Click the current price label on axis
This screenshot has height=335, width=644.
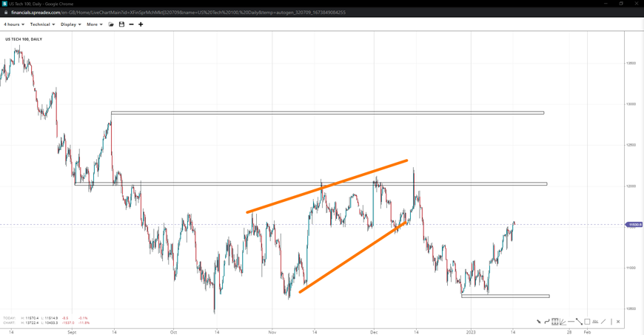pos(634,224)
